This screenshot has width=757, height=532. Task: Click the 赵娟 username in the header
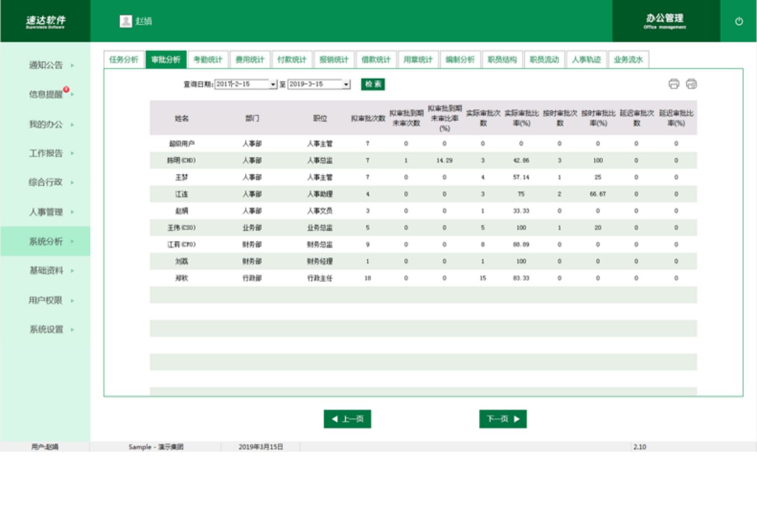point(144,21)
